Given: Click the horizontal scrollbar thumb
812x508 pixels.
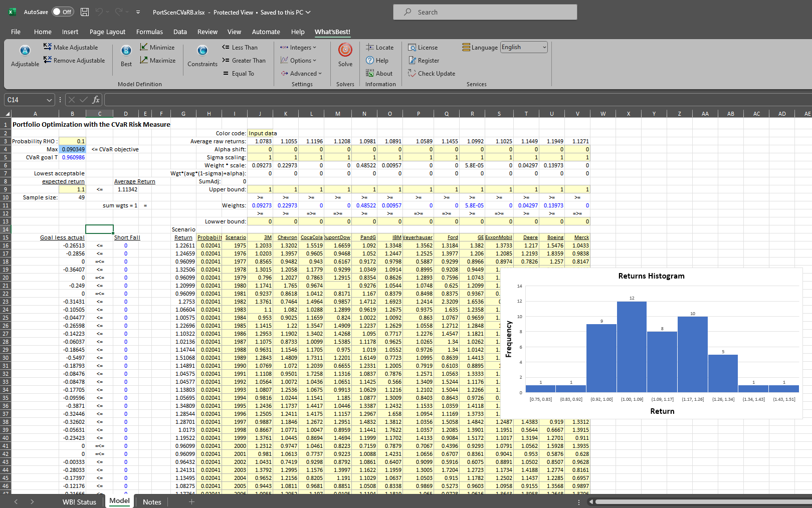Looking at the screenshot, I should pos(703,501).
